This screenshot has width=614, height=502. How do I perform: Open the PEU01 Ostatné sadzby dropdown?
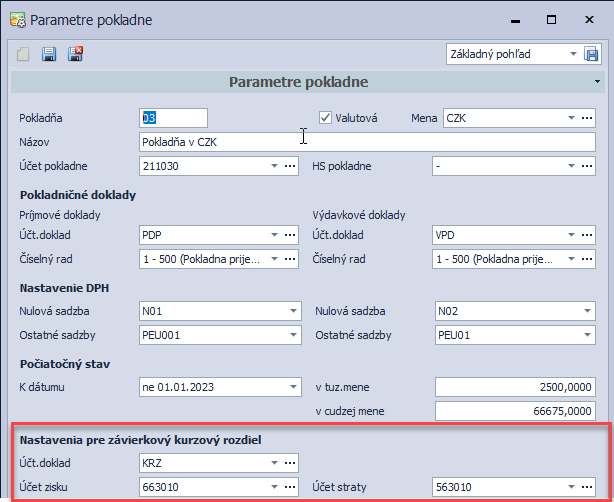coord(588,334)
